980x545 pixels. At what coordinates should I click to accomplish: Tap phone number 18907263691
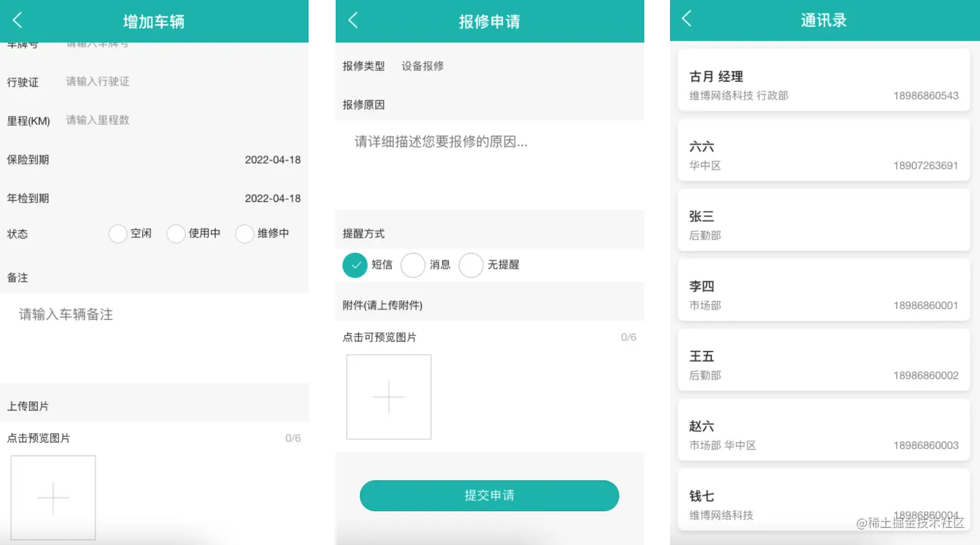[926, 166]
